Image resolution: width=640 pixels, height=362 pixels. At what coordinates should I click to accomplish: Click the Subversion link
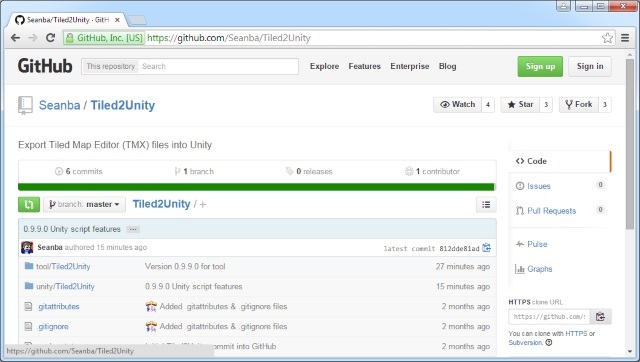(x=525, y=342)
